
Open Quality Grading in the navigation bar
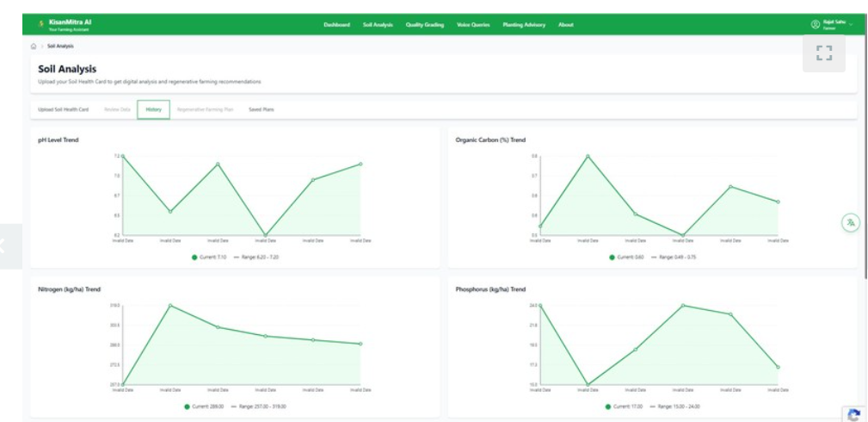point(425,25)
